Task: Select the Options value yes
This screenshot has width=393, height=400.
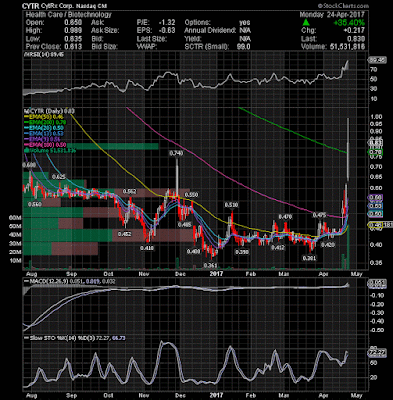Action: [x=245, y=23]
